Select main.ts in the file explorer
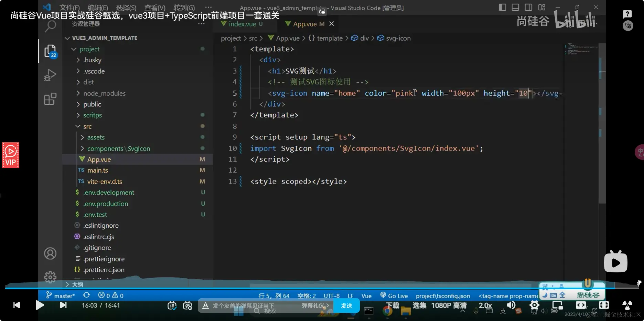Image resolution: width=644 pixels, height=321 pixels. tap(98, 170)
